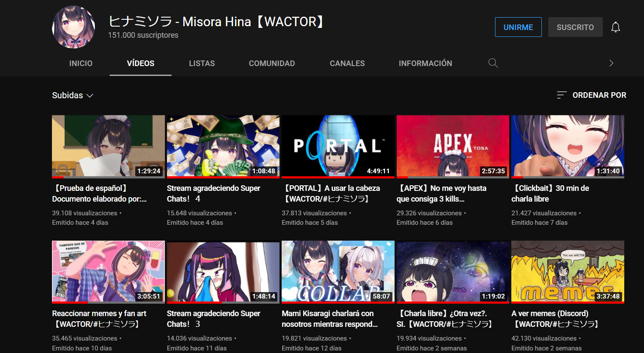Click the title Reaccionar memes y fan art
This screenshot has width=644, height=353.
point(99,319)
